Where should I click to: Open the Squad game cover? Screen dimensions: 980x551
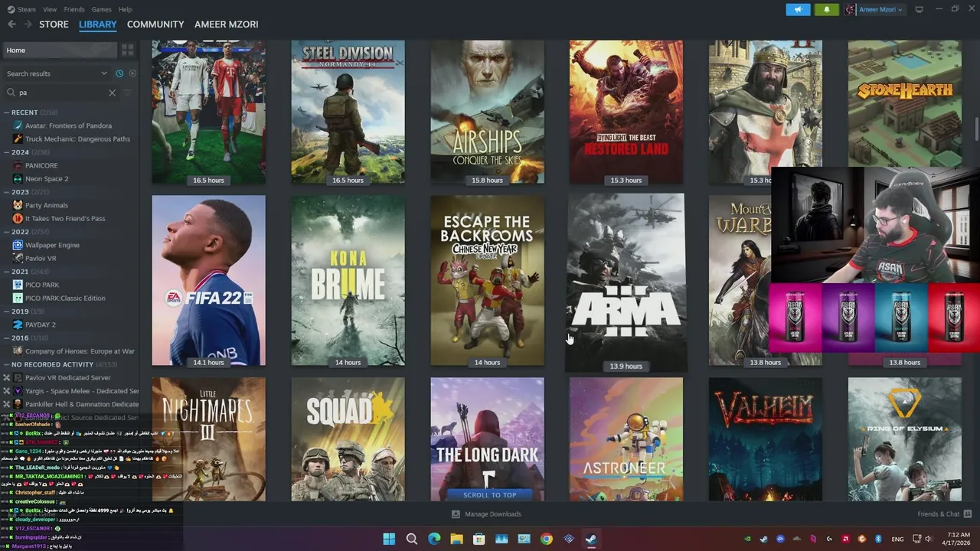pyautogui.click(x=348, y=439)
